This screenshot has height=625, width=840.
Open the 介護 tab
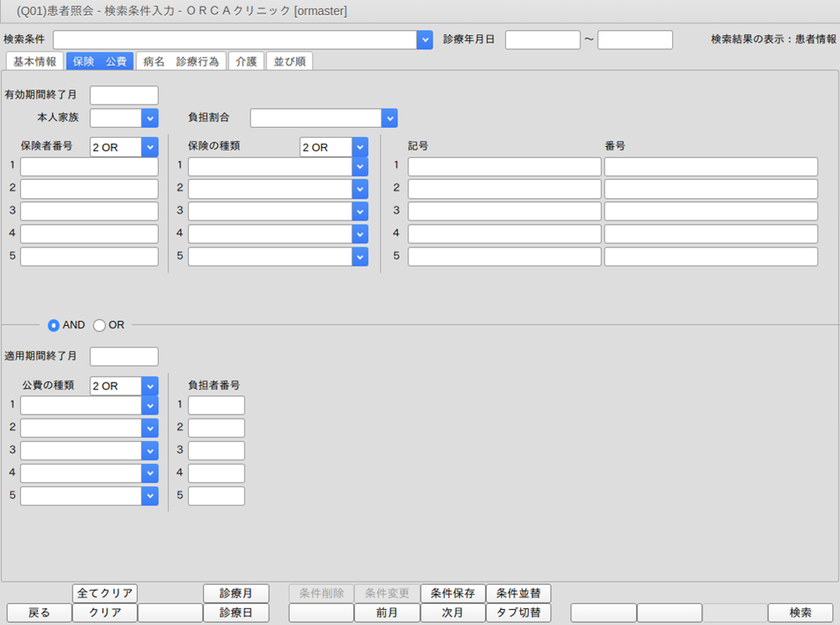pos(246,61)
